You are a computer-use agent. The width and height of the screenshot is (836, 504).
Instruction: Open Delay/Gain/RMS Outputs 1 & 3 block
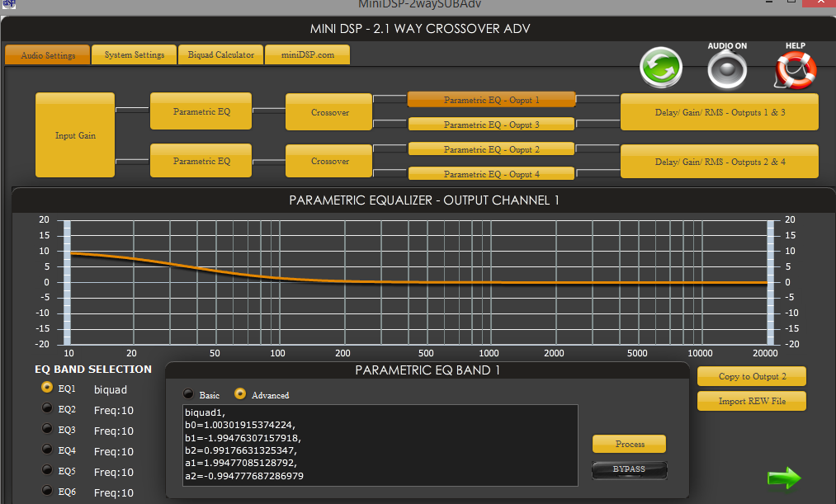tap(720, 112)
